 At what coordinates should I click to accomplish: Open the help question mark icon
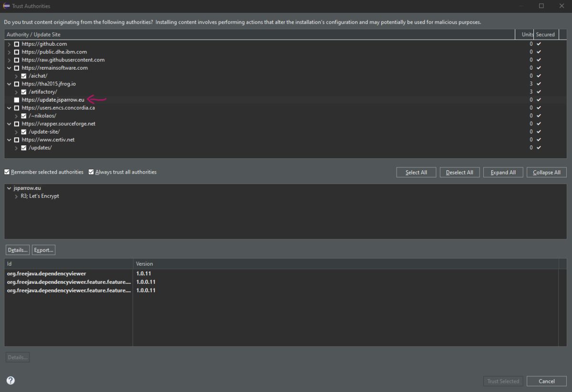pyautogui.click(x=10, y=381)
